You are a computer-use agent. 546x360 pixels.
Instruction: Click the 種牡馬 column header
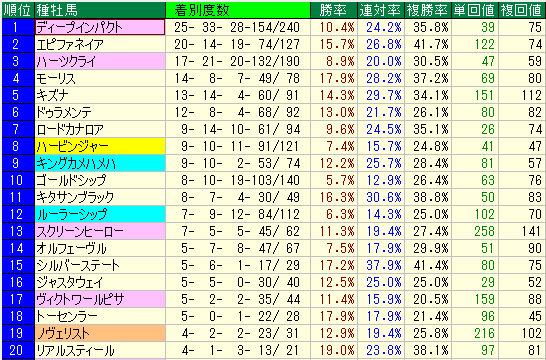100,10
